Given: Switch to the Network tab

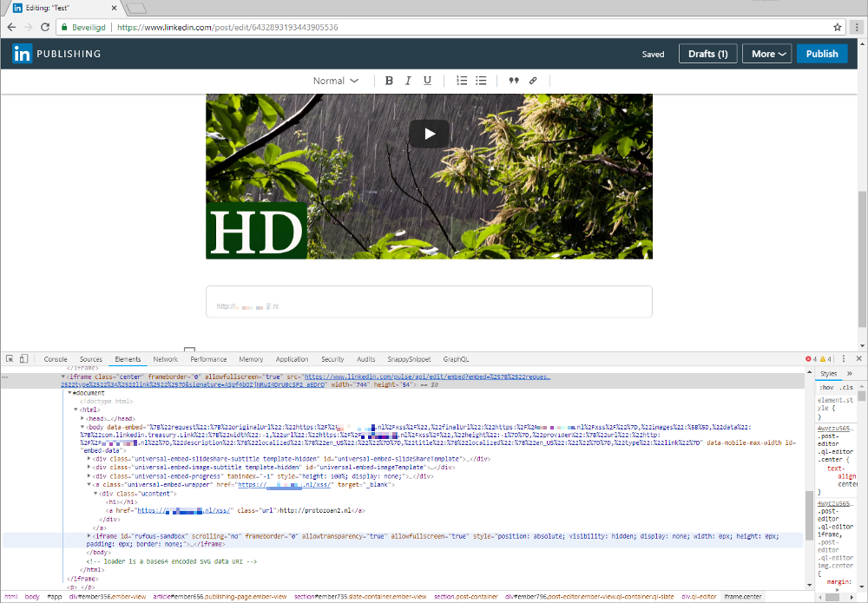Looking at the screenshot, I should pyautogui.click(x=166, y=359).
